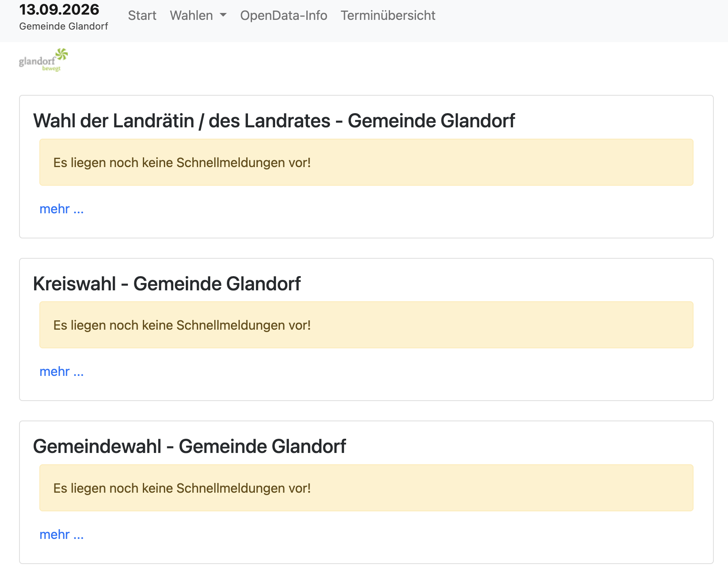Open mehr link under Gemeindewahl
Screen dimensions: 728x575
[x=62, y=534]
